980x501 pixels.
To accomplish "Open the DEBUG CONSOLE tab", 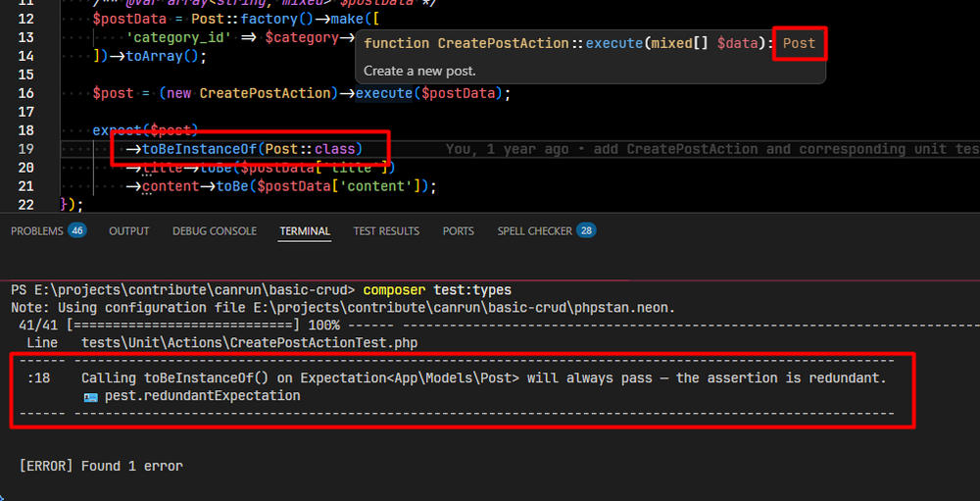I will (215, 231).
